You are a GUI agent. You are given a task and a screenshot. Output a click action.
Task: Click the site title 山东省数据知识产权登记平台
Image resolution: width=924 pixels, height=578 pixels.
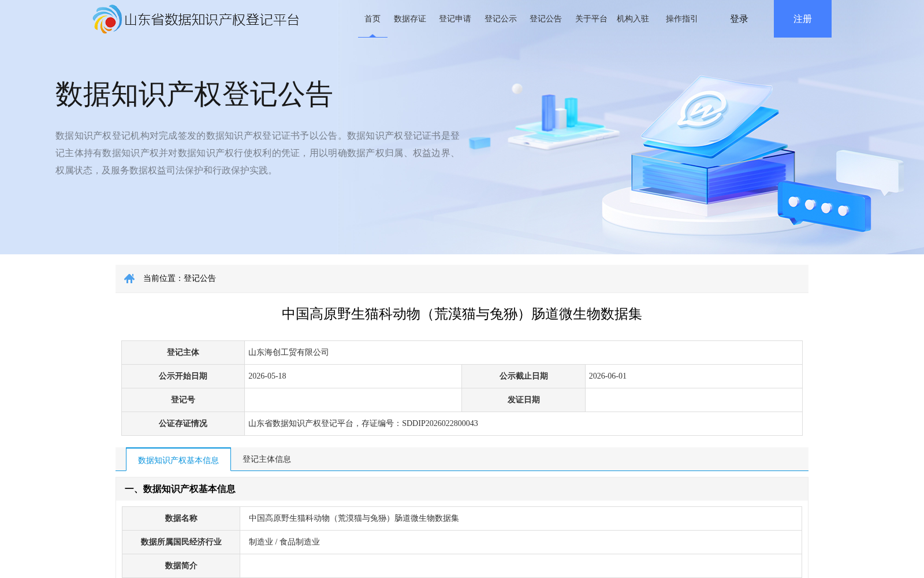coord(212,20)
